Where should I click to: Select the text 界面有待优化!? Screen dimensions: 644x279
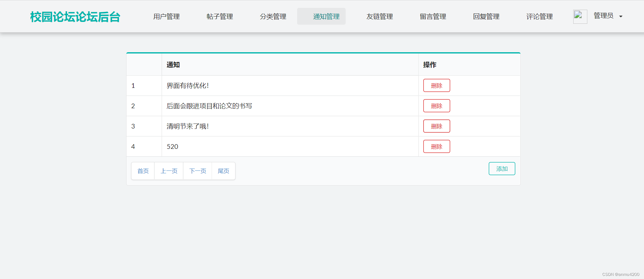(188, 86)
